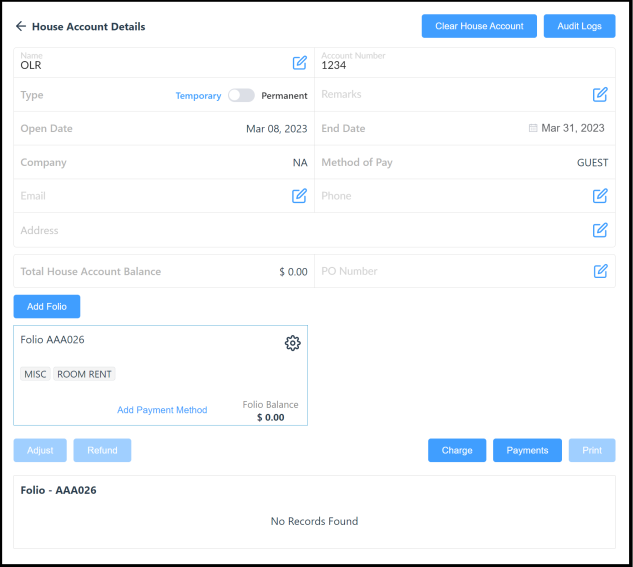Screen dimensions: 633x567
Task: Edit the Name field using pencil icon
Action: [299, 63]
